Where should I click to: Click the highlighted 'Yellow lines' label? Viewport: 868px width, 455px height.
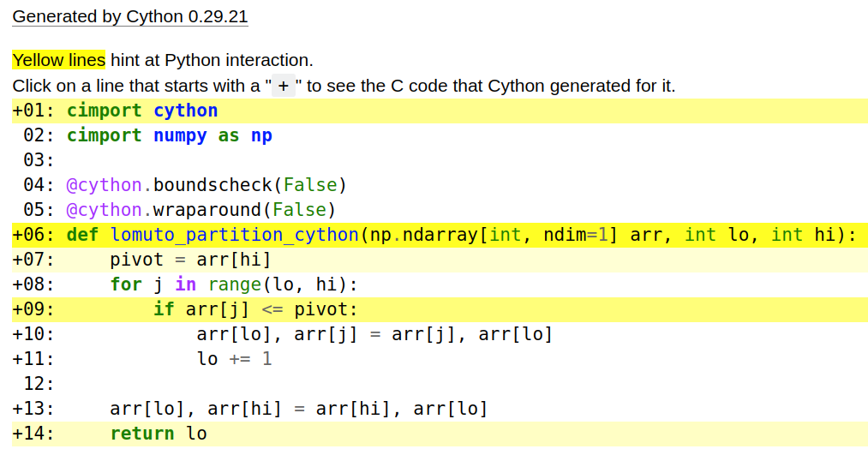[x=59, y=60]
